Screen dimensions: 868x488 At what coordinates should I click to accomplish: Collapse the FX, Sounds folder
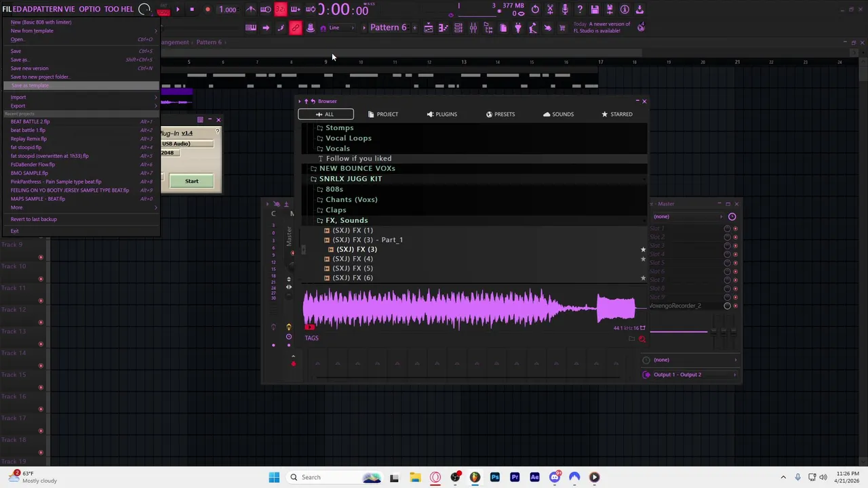pyautogui.click(x=347, y=220)
